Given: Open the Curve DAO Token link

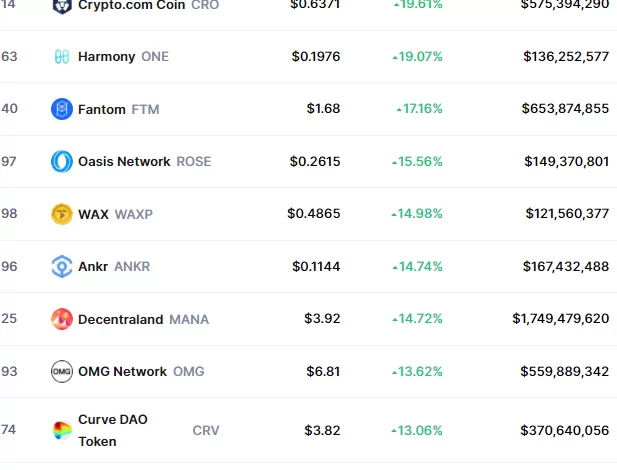Looking at the screenshot, I should [x=112, y=430].
